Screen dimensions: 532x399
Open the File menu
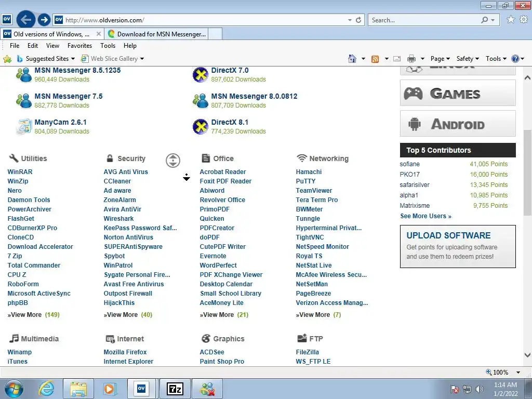(x=15, y=46)
